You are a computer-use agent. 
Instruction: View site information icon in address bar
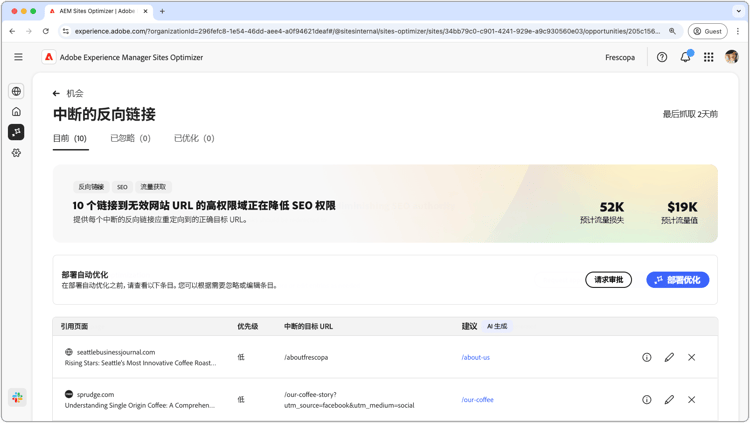(66, 31)
